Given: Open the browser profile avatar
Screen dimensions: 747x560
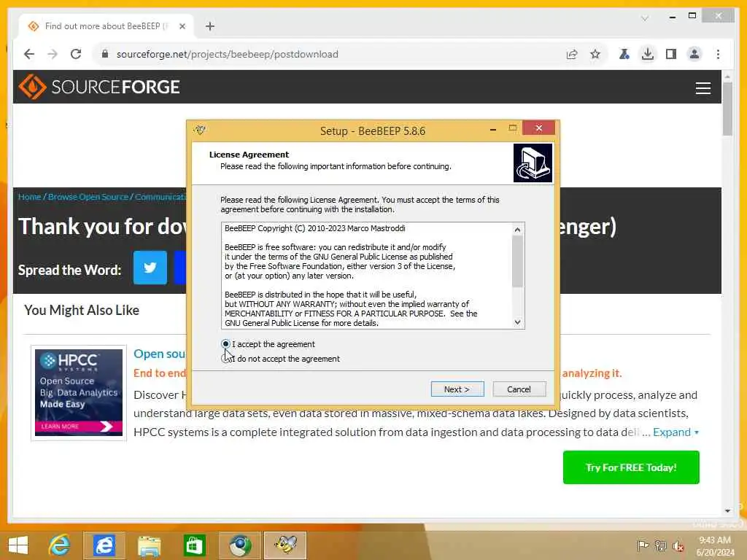Looking at the screenshot, I should [694, 54].
